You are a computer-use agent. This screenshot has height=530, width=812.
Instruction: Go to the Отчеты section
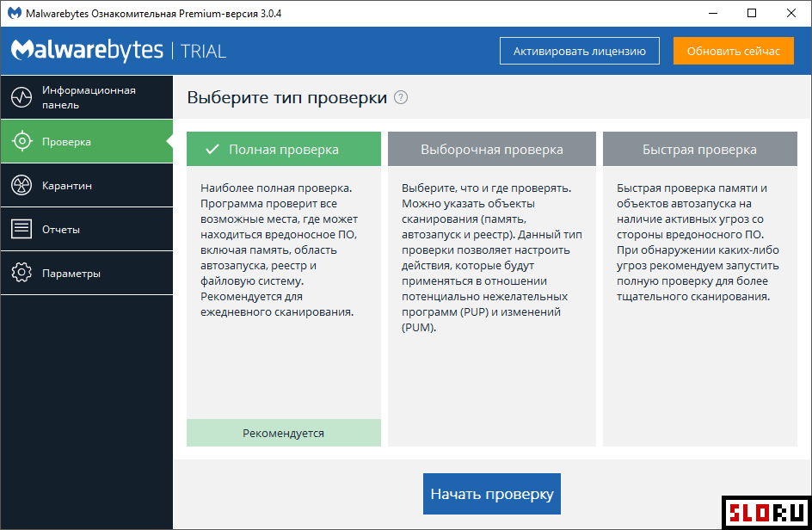pos(87,229)
